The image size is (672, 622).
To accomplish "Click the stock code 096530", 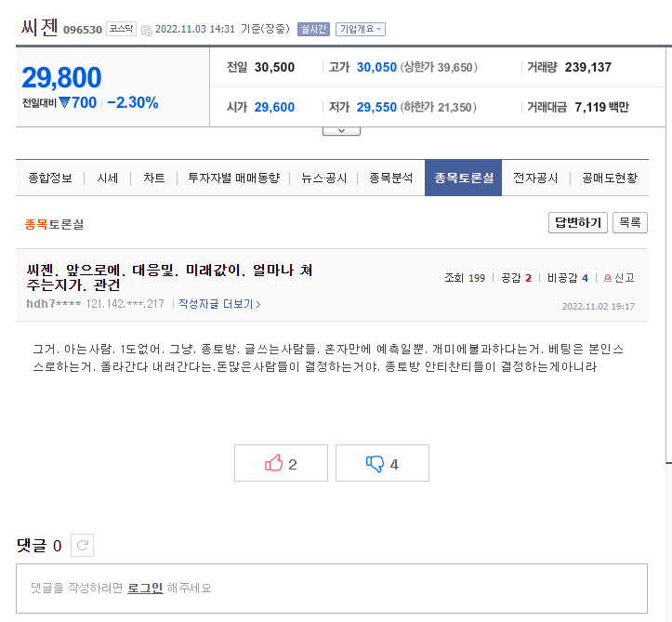I will 83,30.
